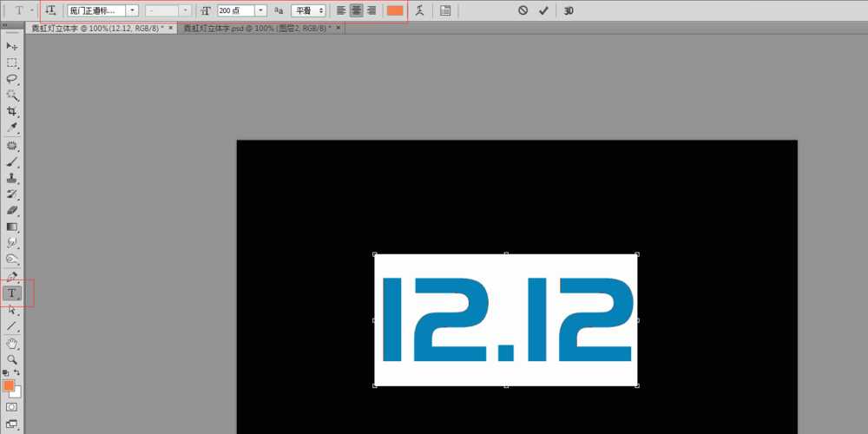Open the font family dropdown
Screen dimensions: 868x434
click(x=132, y=10)
